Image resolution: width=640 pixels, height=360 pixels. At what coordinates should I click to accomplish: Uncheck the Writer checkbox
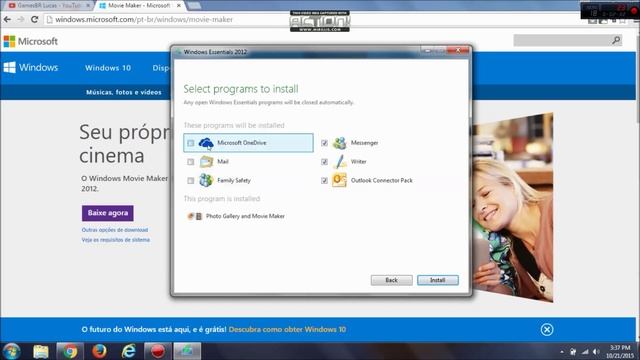tap(324, 162)
